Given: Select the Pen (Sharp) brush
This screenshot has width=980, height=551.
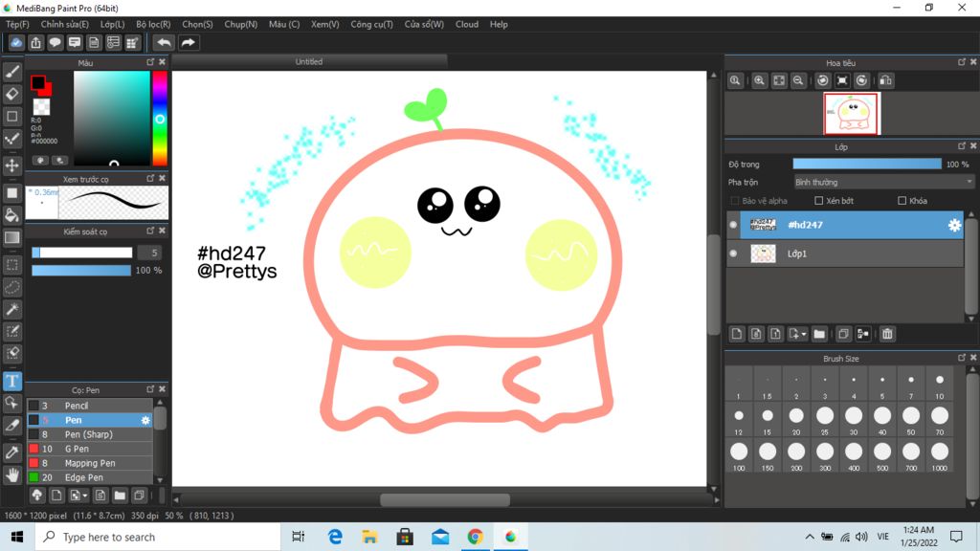Looking at the screenshot, I should (x=90, y=435).
